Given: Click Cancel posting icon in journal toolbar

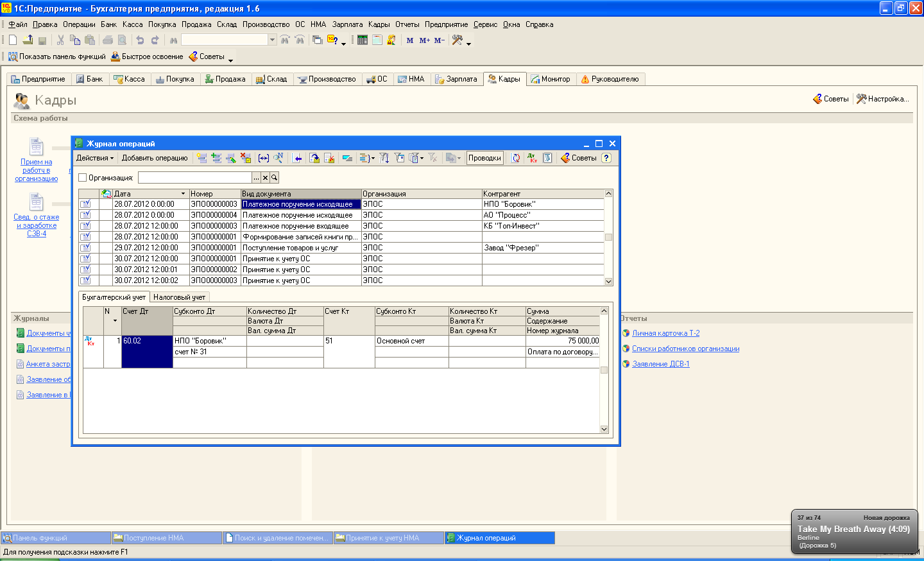Looking at the screenshot, I should tap(329, 158).
